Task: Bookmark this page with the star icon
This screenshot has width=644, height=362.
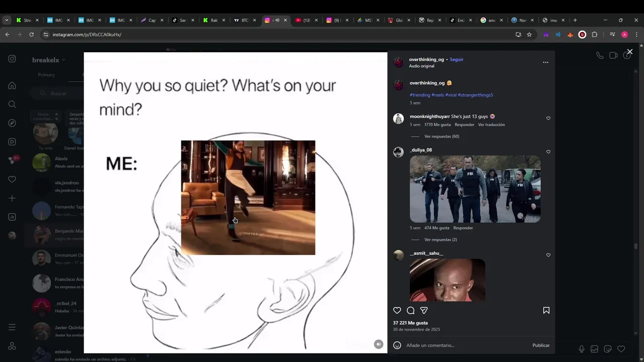Action: click(x=529, y=35)
